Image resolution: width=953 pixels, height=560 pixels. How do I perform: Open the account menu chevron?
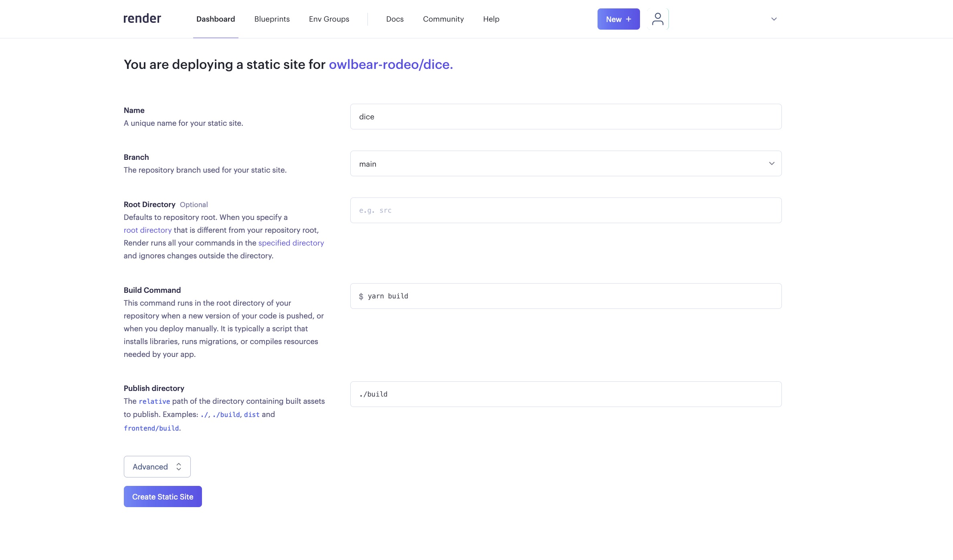point(774,19)
